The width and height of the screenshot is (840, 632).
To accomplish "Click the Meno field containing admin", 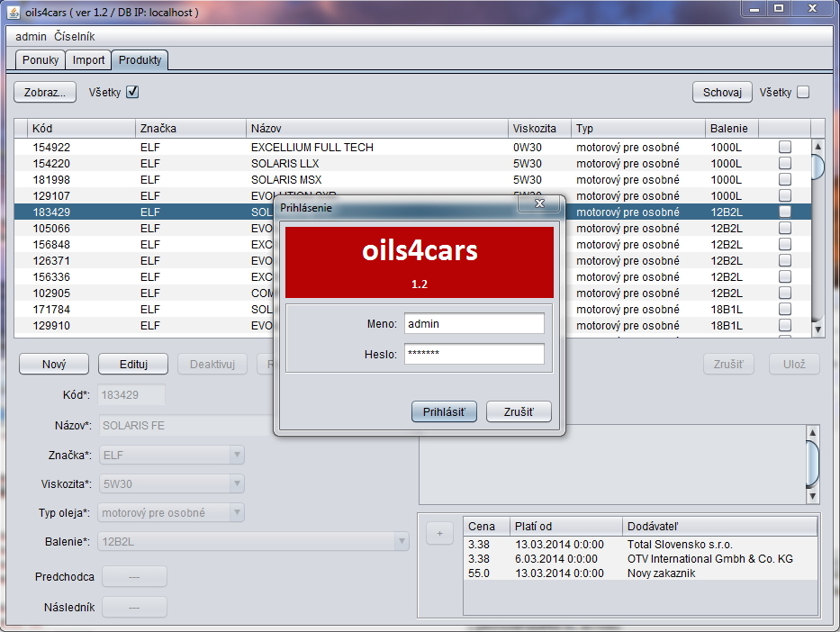I will [x=474, y=323].
